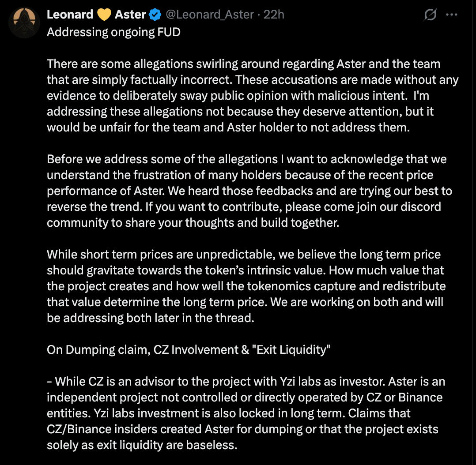Click "Aster" in the display name
The height and width of the screenshot is (465, 476).
(130, 15)
